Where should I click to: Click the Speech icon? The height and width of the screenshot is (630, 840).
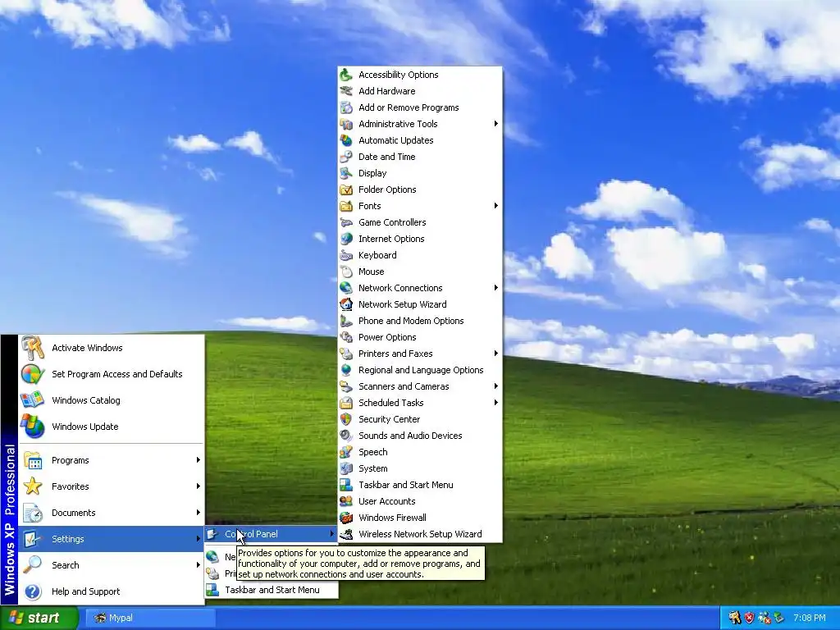pos(346,452)
